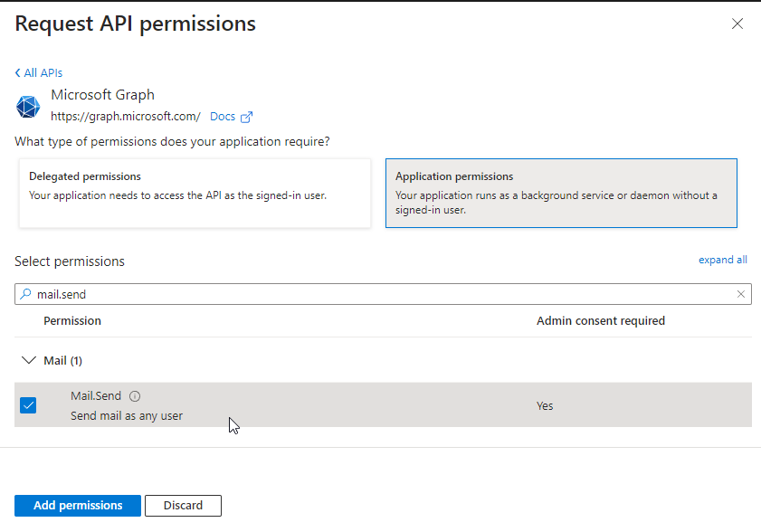The width and height of the screenshot is (761, 532).
Task: Focus the mail.send search field
Action: click(384, 294)
